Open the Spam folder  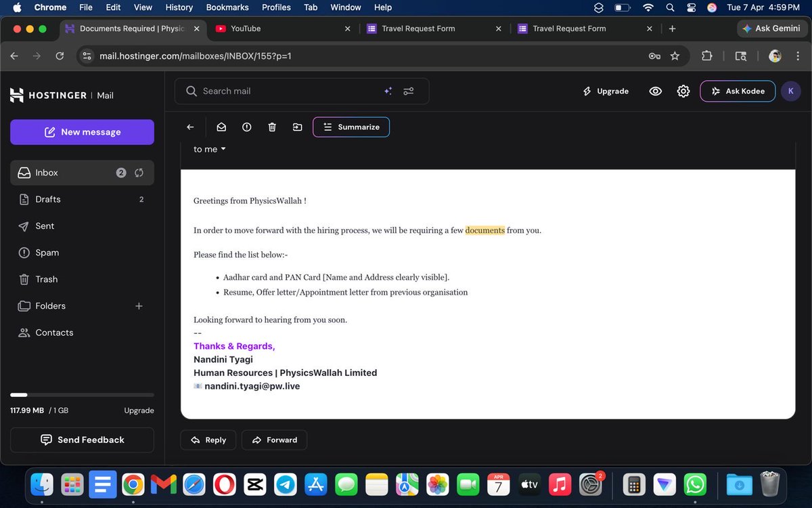tap(82, 253)
